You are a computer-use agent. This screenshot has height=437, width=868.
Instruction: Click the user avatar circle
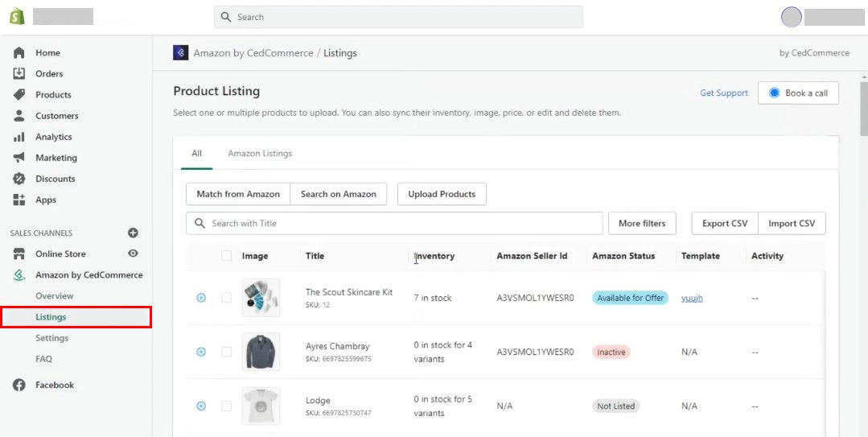pos(792,17)
